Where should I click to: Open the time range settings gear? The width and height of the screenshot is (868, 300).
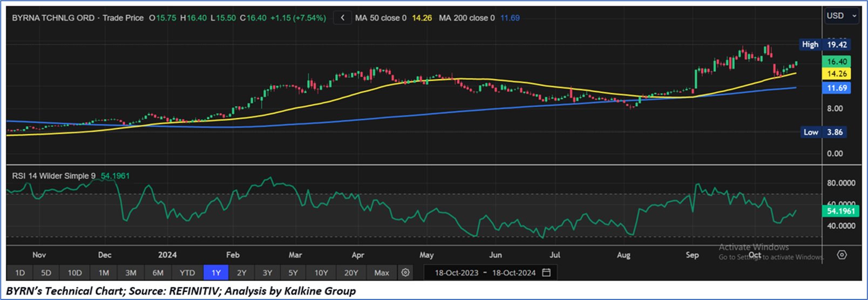pyautogui.click(x=405, y=272)
